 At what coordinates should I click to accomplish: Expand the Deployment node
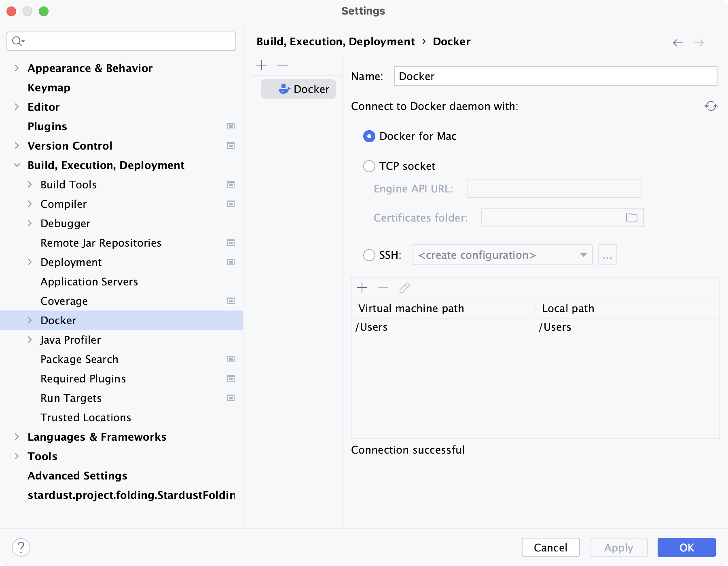tap(30, 262)
